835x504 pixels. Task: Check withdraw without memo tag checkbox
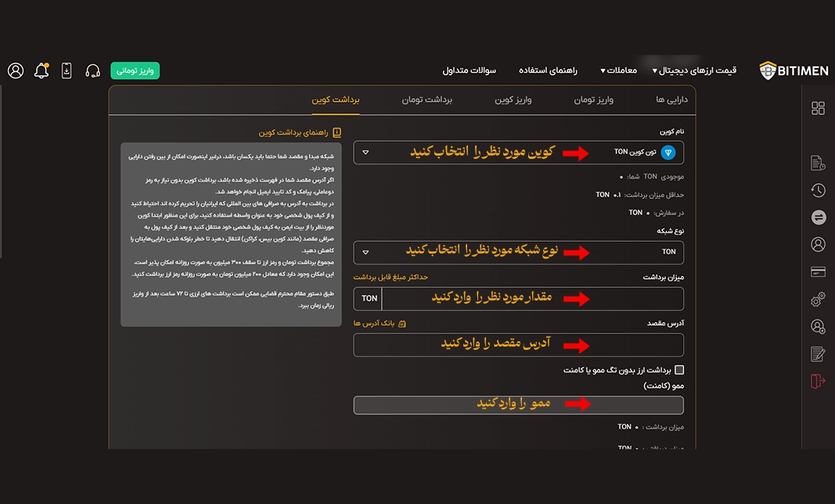click(679, 369)
